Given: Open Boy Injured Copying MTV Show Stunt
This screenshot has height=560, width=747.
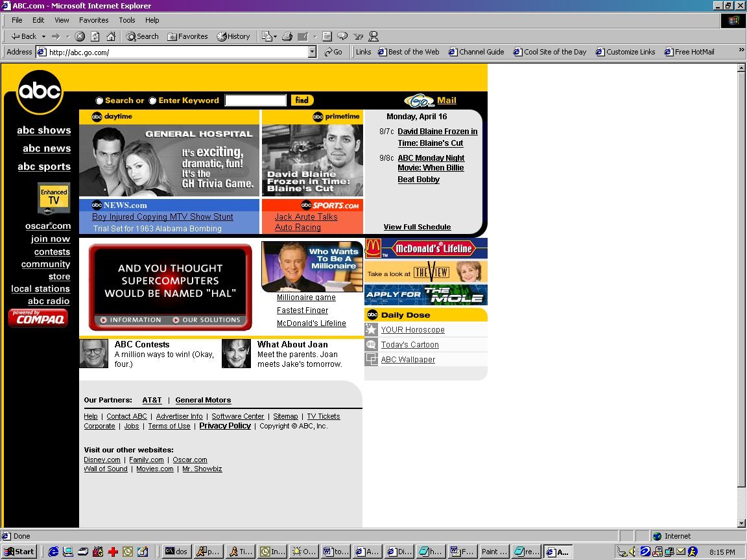Looking at the screenshot, I should point(163,216).
